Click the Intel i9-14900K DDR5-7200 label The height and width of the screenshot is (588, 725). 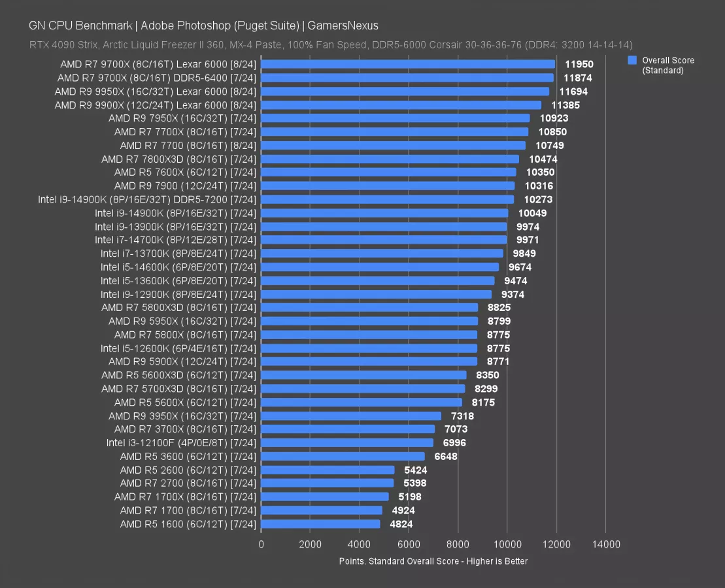click(147, 199)
